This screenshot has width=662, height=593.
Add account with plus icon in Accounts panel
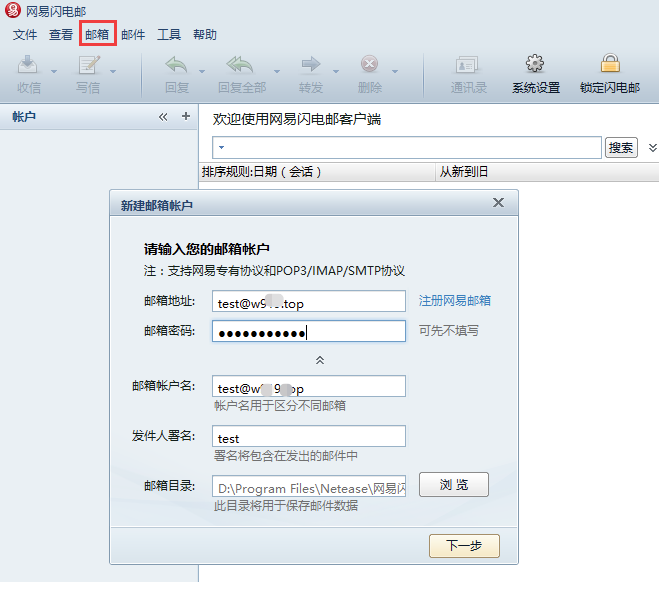(x=186, y=116)
